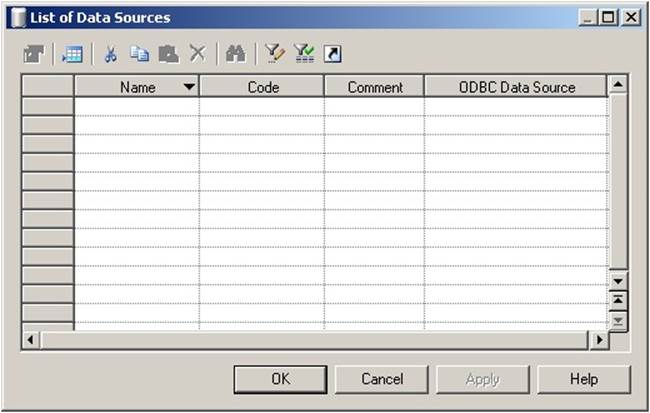650x413 pixels.
Task: Click the horizontal scrollbar left arrow
Action: (31, 340)
